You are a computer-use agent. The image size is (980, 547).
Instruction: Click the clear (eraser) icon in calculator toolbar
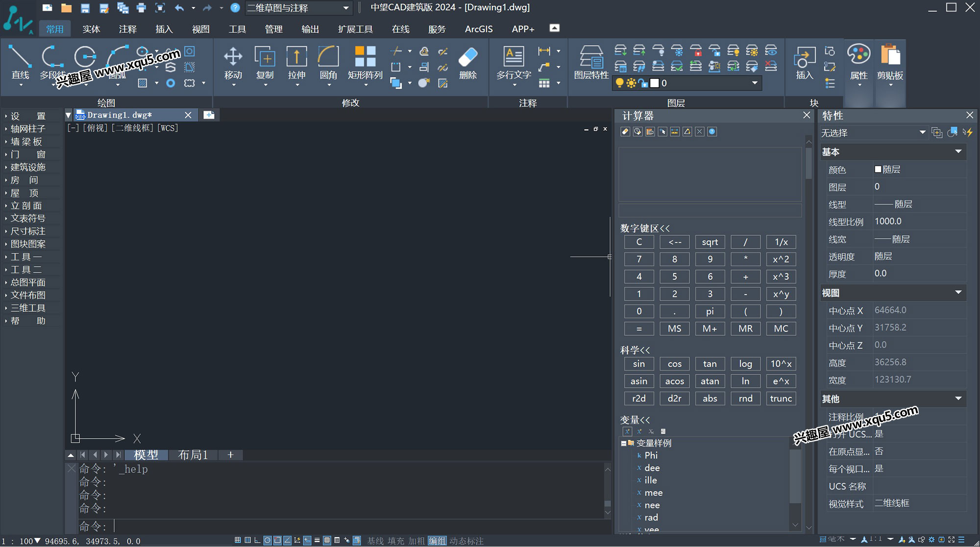pyautogui.click(x=625, y=131)
